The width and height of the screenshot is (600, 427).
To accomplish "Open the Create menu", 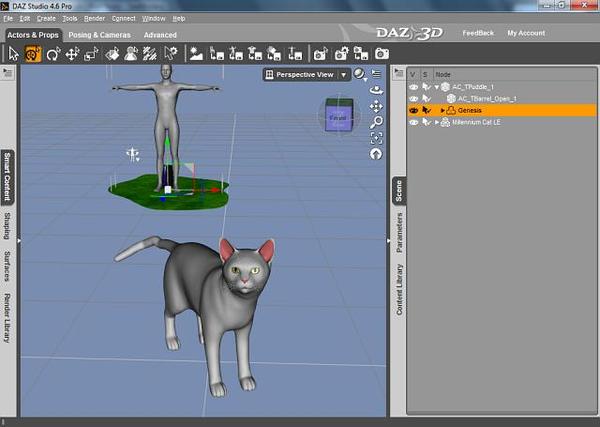I will tap(46, 18).
